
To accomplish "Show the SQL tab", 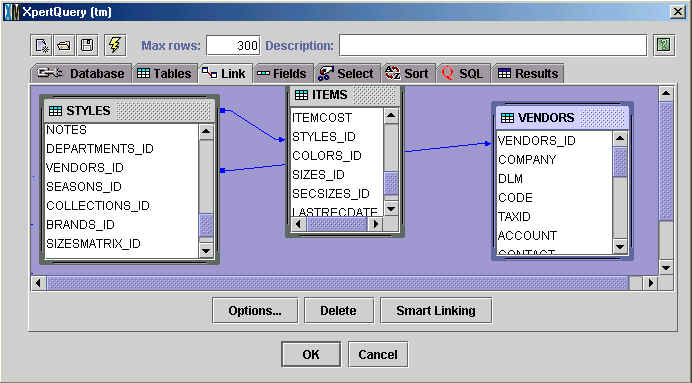I will 463,73.
